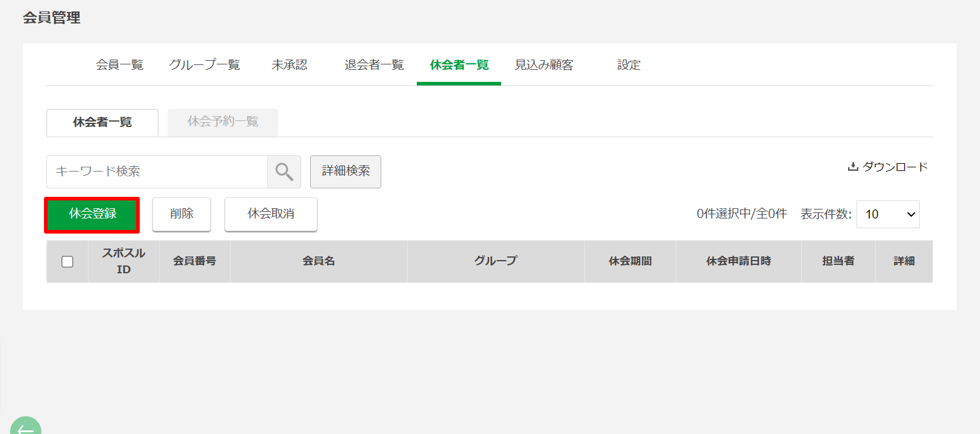Screen dimensions: 980x434
Task: Click the スポスルID column header
Action: [x=123, y=262]
